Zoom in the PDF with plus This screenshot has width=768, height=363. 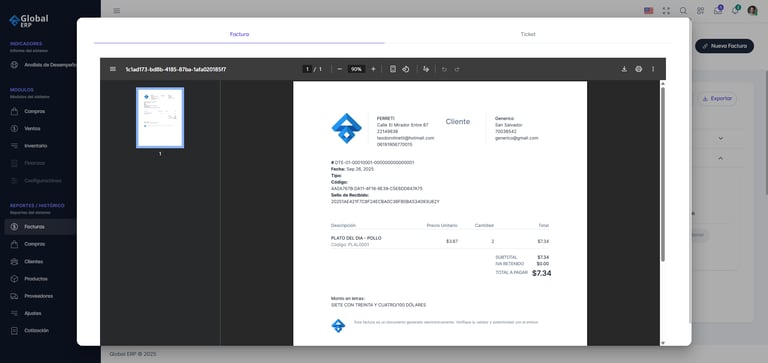point(373,69)
